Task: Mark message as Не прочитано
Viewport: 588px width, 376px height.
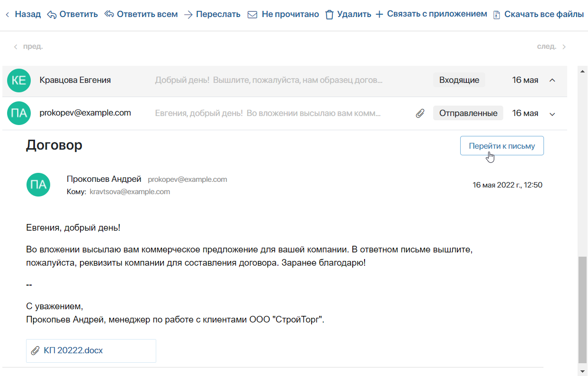Action: 290,14
